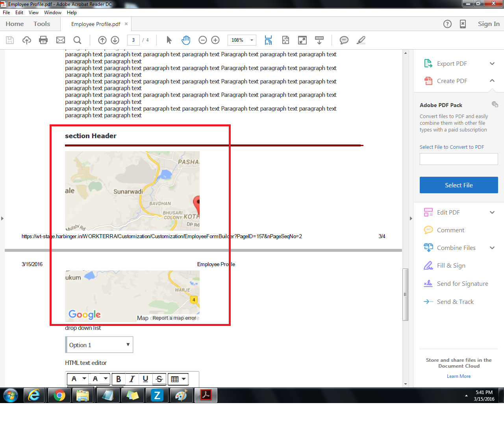Open the 108% zoom level dropdown
Screen dimensions: 504x433
(x=252, y=40)
